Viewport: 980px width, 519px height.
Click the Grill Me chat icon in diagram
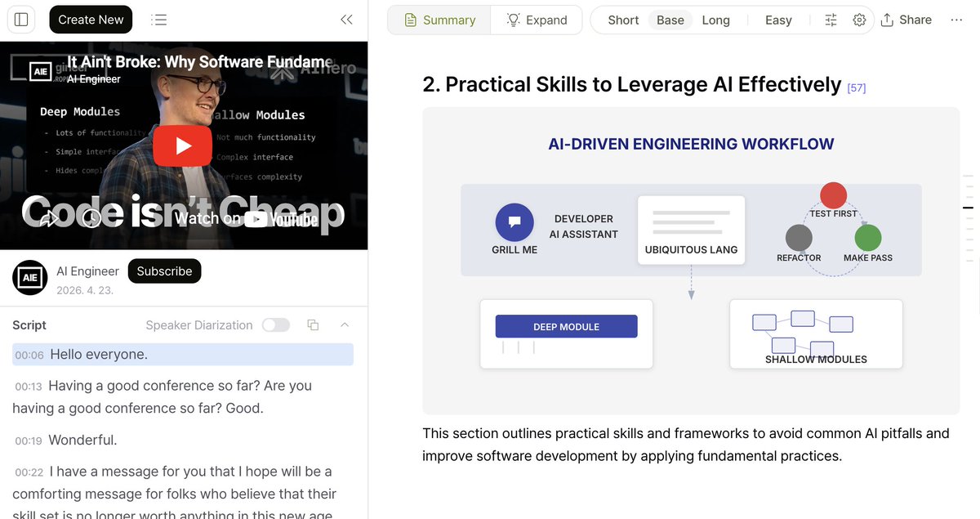(x=514, y=222)
